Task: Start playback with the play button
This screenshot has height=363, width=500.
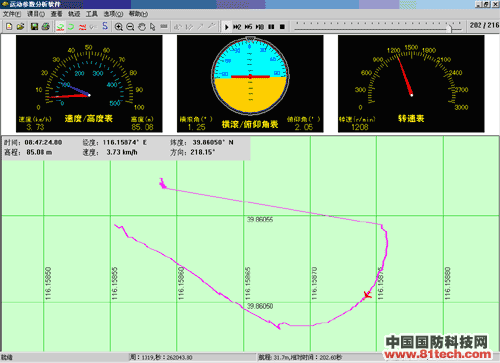Action: [226, 27]
